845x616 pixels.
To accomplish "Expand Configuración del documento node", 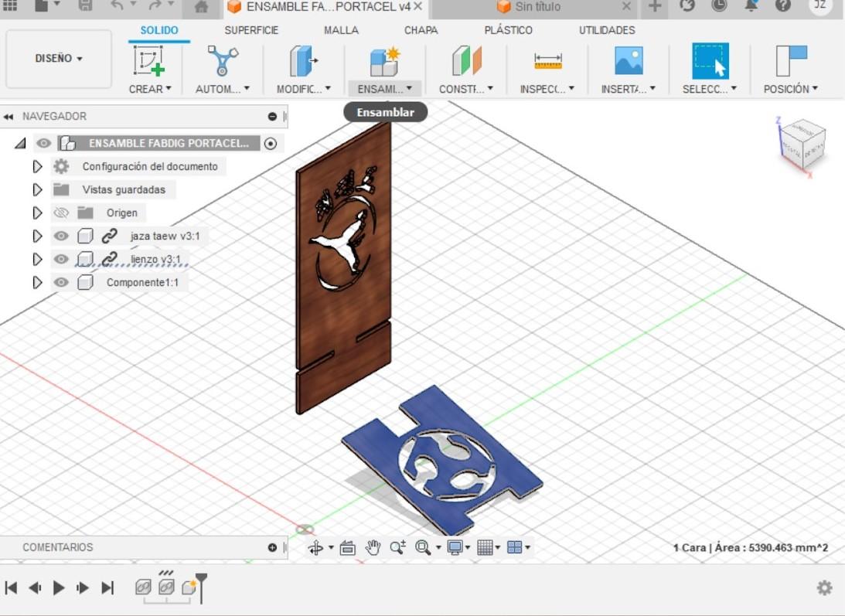I will coord(37,166).
